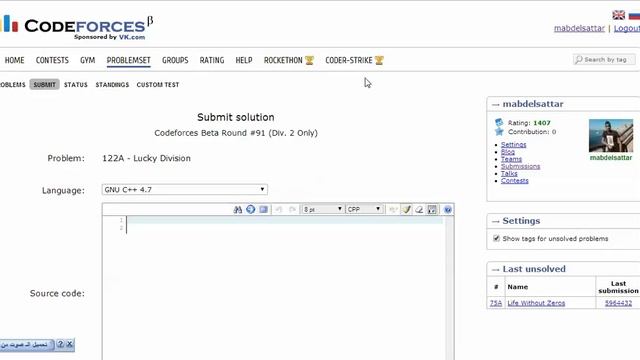Viewport: 640px width, 360px height.
Task: Open problem 75A link in Last unsolved
Action: (496, 303)
